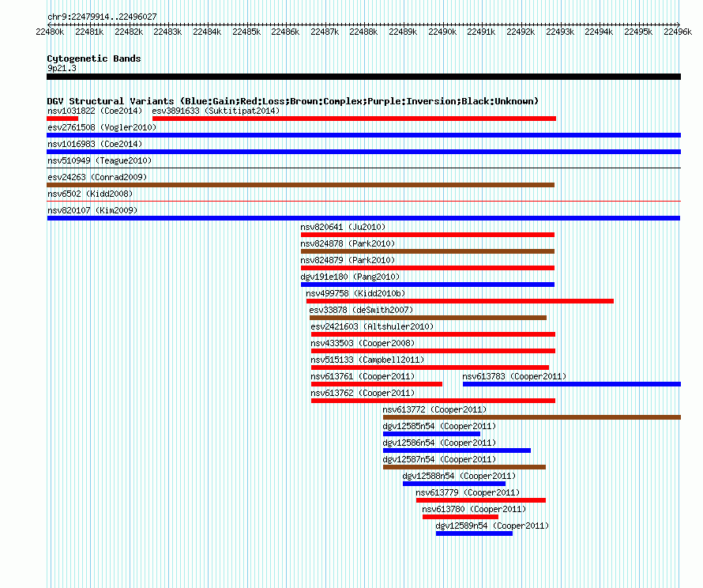Click dgv12585n54 (Cooper2011) label
Screen dimensions: 703x588
[x=439, y=426]
